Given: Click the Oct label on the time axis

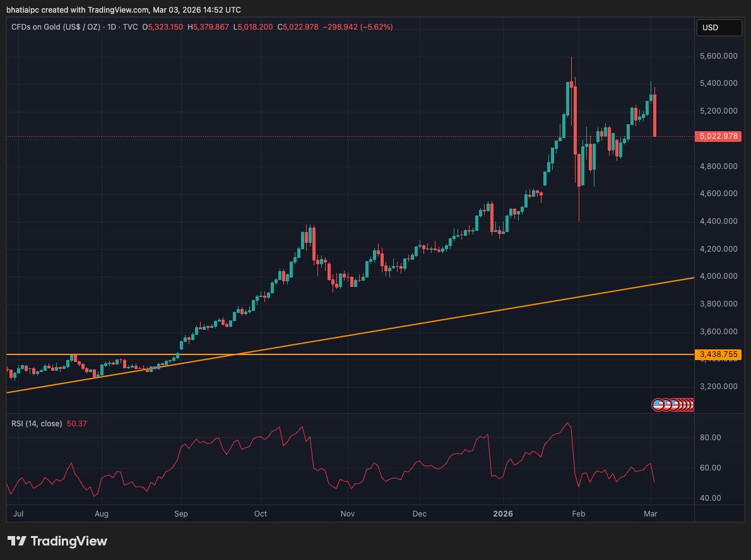Looking at the screenshot, I should [x=261, y=514].
